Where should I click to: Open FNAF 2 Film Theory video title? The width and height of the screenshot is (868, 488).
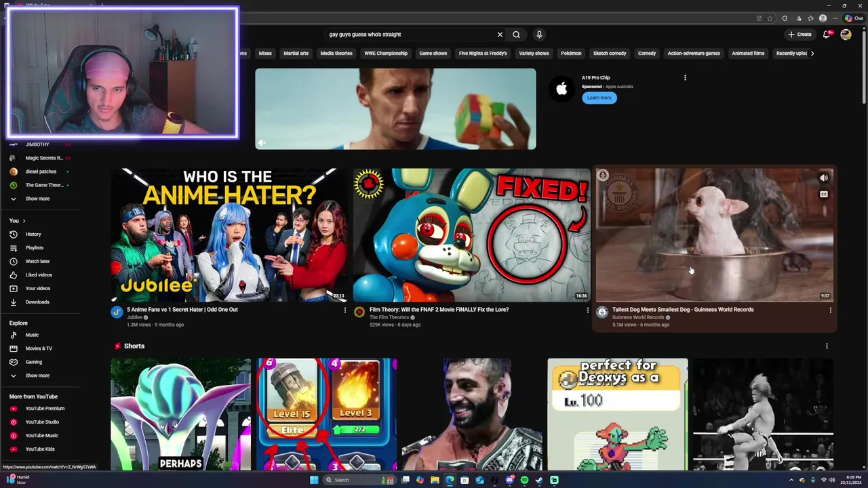[439, 310]
